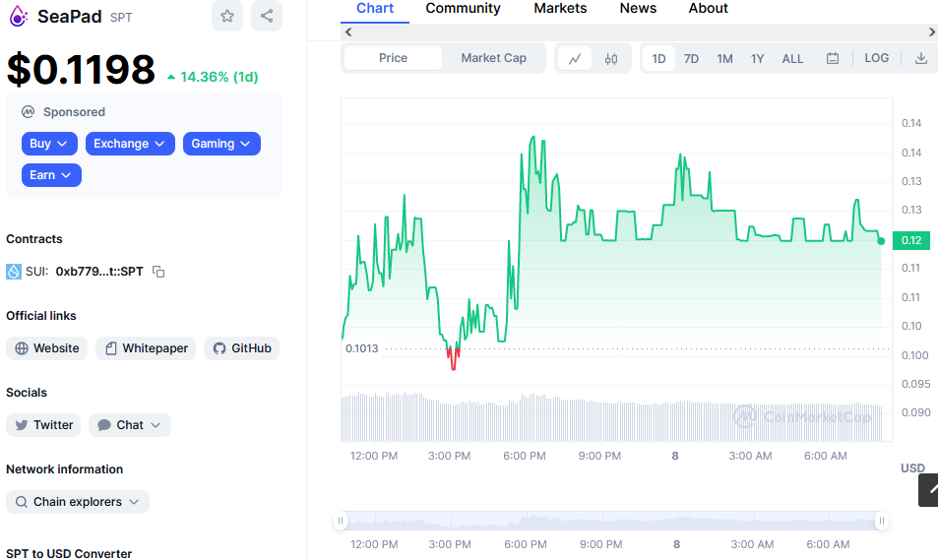Click the SPT to USD Converter heading

[69, 553]
